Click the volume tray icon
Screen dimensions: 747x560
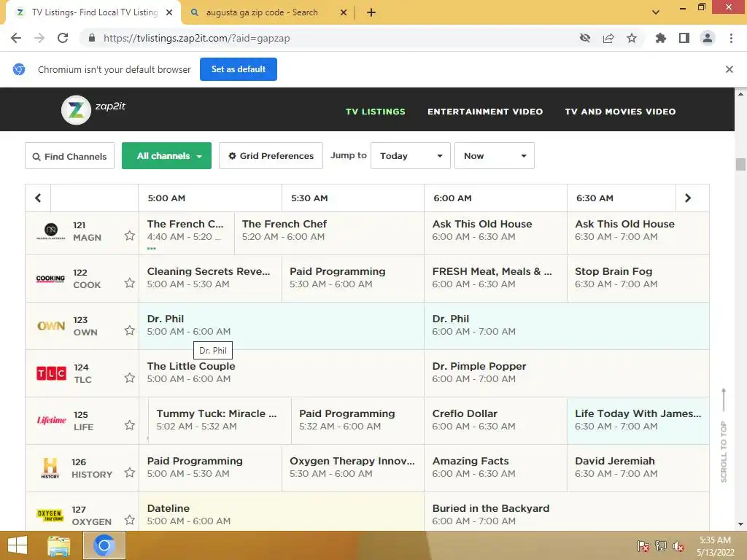click(678, 546)
